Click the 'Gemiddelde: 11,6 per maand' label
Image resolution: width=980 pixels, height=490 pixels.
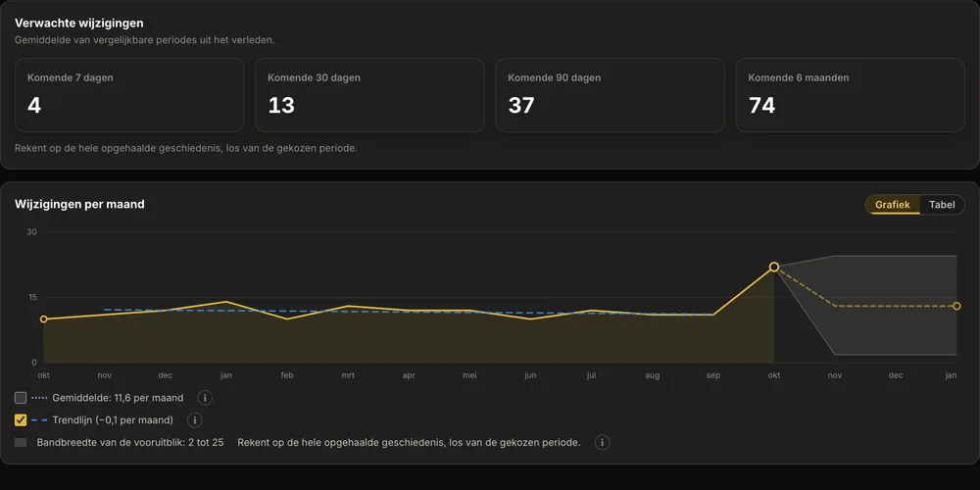119,398
